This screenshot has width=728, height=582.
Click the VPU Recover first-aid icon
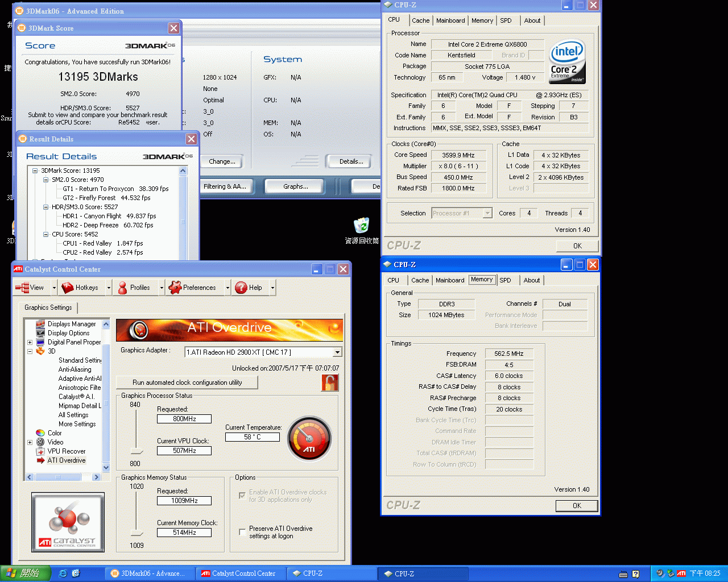[x=40, y=451]
